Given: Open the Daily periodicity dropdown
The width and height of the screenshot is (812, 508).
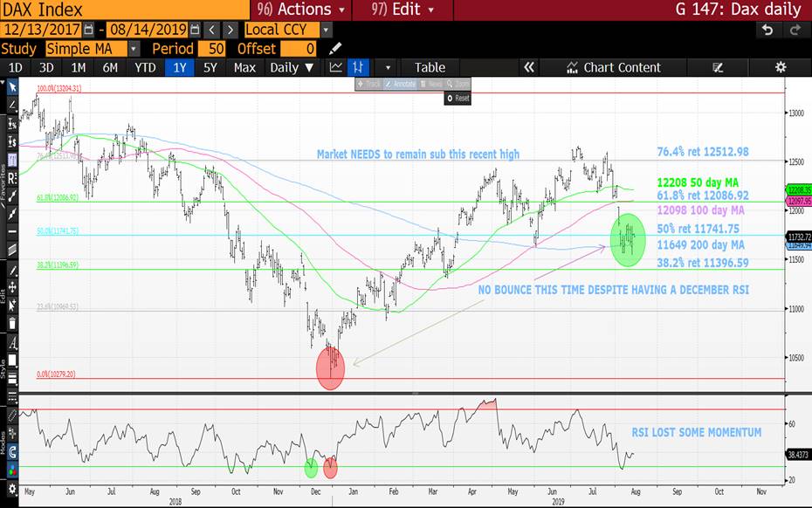Looking at the screenshot, I should pyautogui.click(x=292, y=67).
